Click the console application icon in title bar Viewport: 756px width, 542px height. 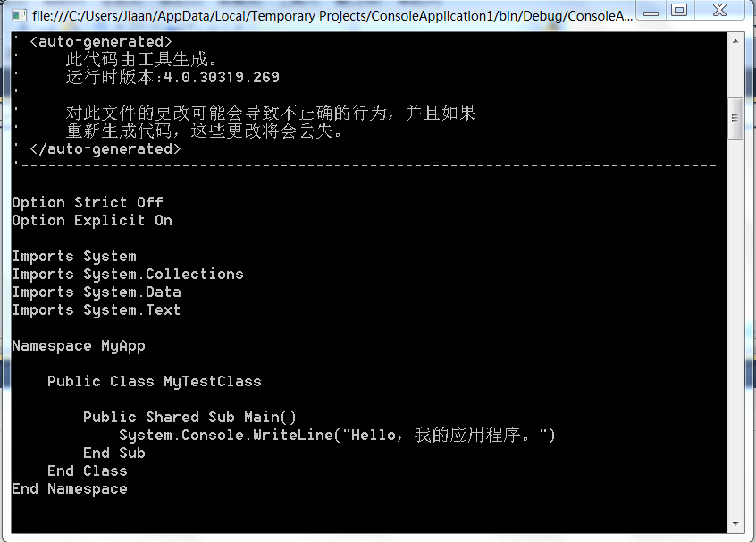point(18,15)
